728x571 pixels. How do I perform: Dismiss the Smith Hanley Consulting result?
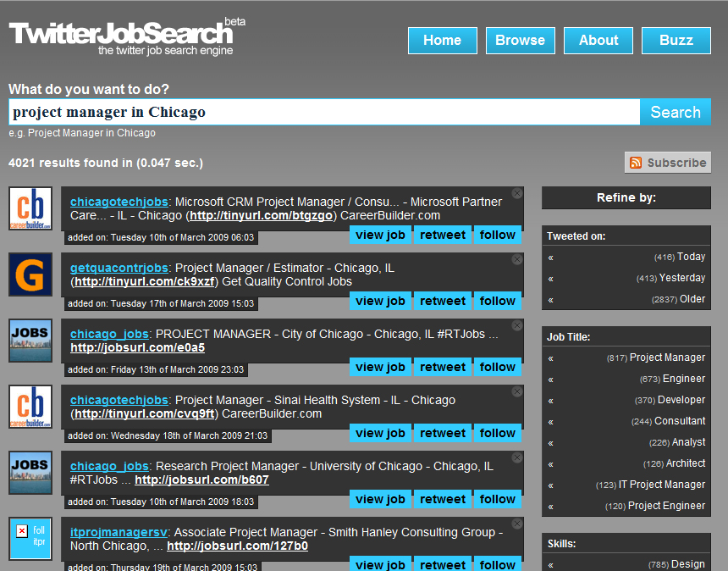[x=516, y=524]
